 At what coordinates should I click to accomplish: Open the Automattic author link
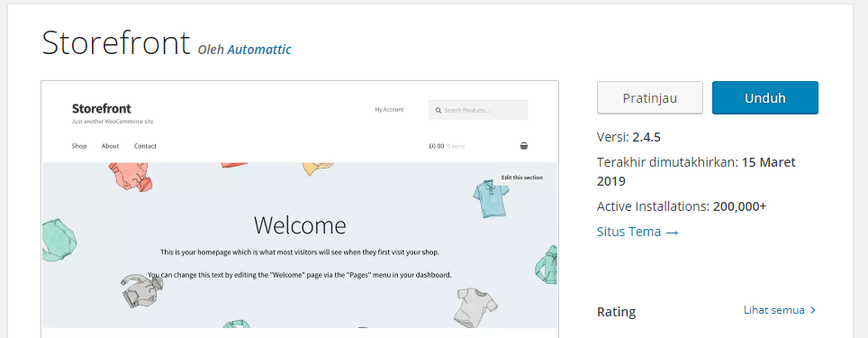tap(259, 50)
